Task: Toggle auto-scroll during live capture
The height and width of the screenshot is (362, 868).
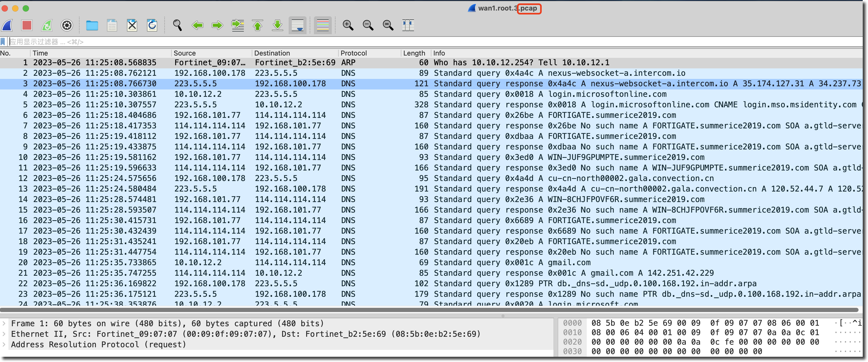Action: [x=298, y=25]
